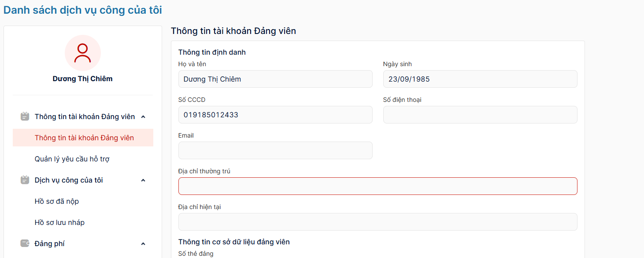Click the Ngày sinh field showing 23/09/1985
Screen dimensions: 644x258
(x=480, y=79)
